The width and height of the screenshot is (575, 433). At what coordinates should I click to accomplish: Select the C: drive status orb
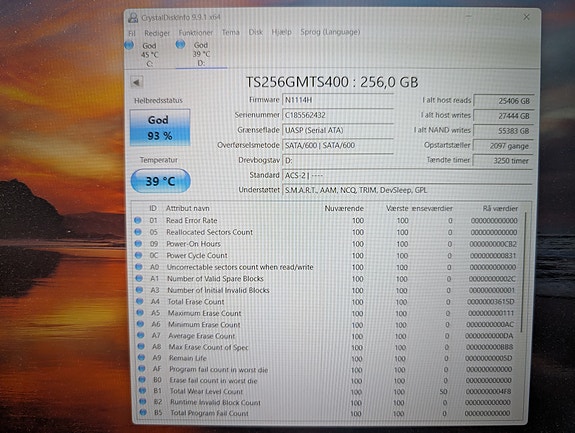coord(129,45)
